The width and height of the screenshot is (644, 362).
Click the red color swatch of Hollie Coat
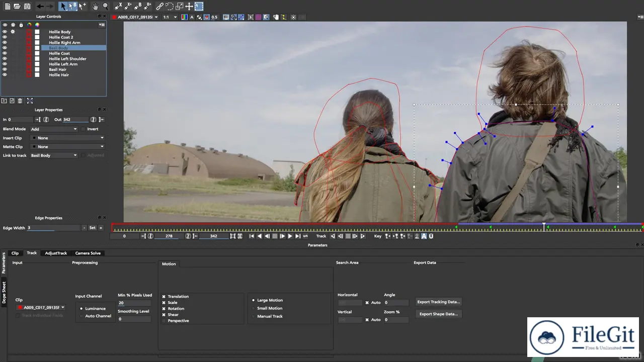(x=29, y=53)
